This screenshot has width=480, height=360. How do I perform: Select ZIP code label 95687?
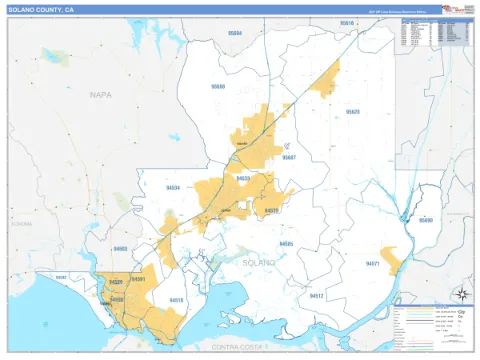coord(289,157)
